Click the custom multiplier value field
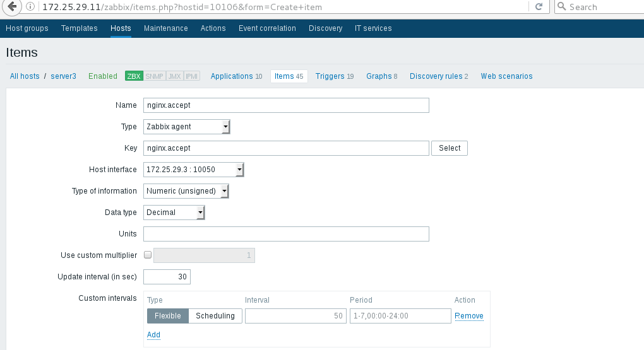This screenshot has height=350, width=644. coord(204,255)
